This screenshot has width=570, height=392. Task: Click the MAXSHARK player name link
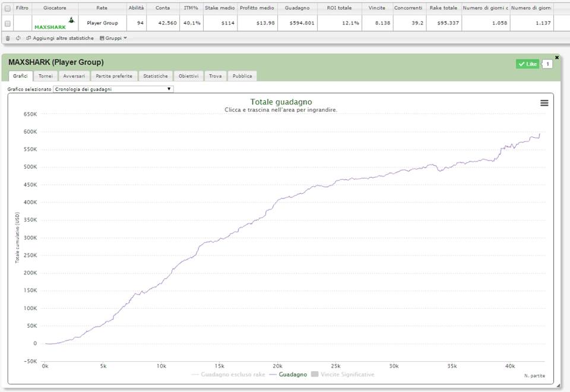coord(50,27)
